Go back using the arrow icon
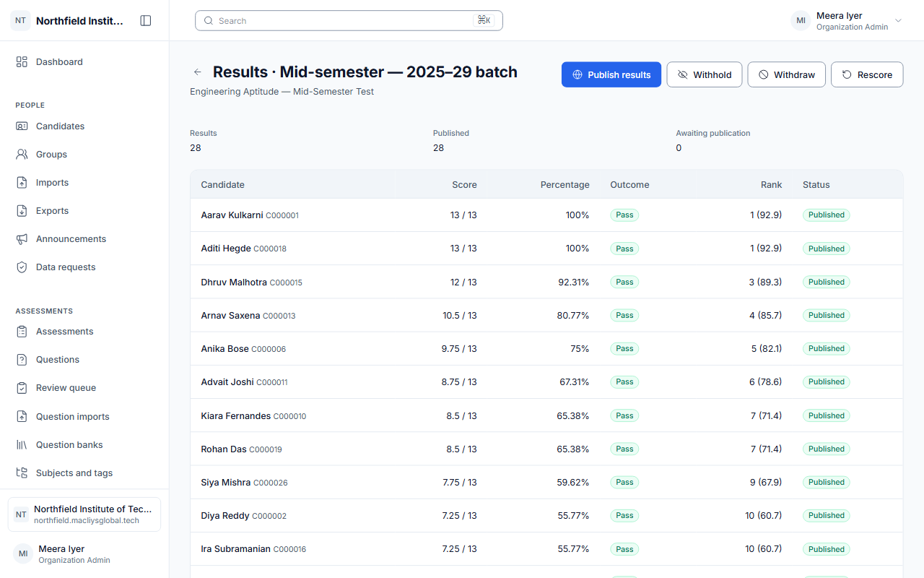Viewport: 924px width, 578px height. [197, 72]
